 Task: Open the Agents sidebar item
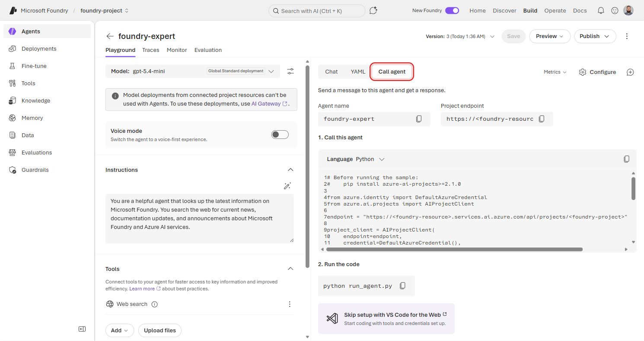point(47,31)
